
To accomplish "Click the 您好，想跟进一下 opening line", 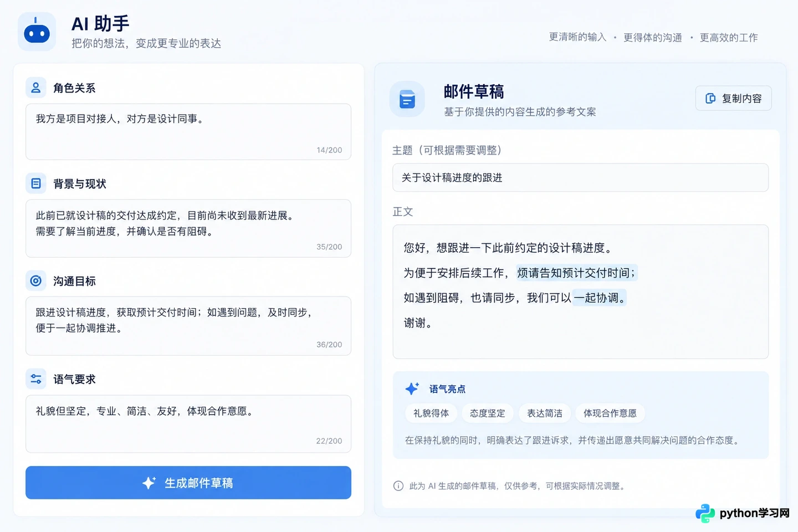I will point(509,248).
